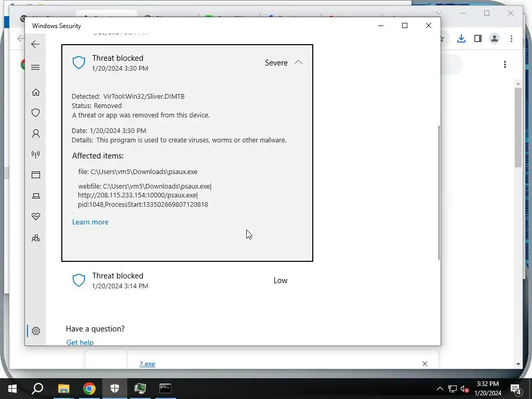Click the Chrome page vertical scrollbar thumb

518,127
